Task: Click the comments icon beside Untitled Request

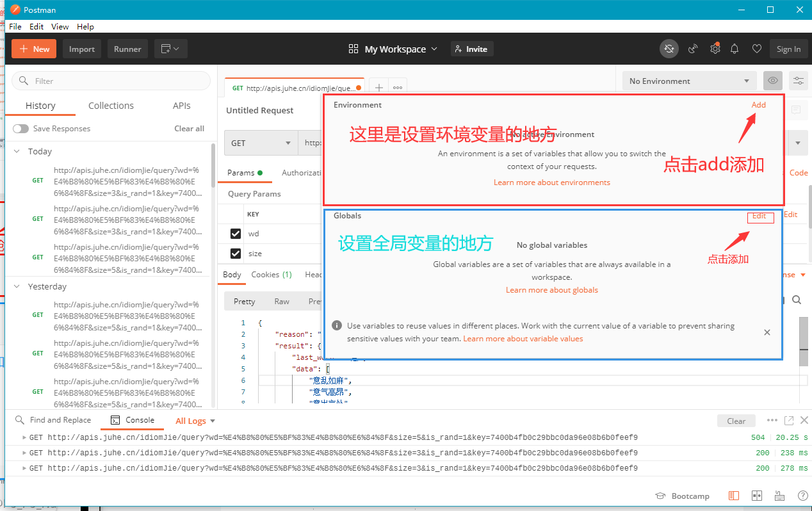Action: [x=796, y=110]
